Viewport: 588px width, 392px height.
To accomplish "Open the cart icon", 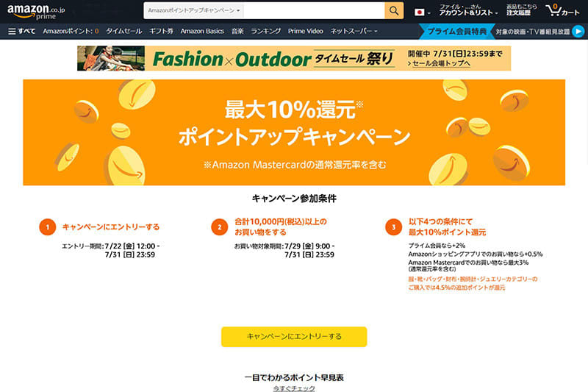I will 562,10.
